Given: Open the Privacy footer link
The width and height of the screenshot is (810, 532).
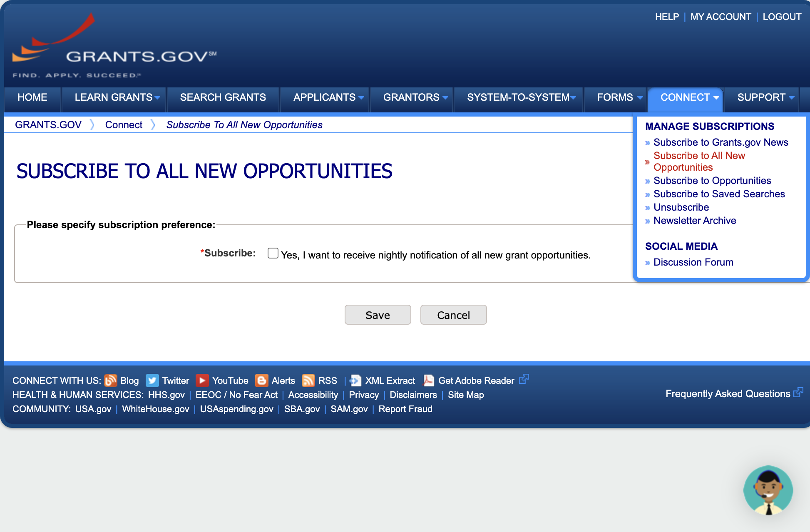Looking at the screenshot, I should tap(364, 395).
